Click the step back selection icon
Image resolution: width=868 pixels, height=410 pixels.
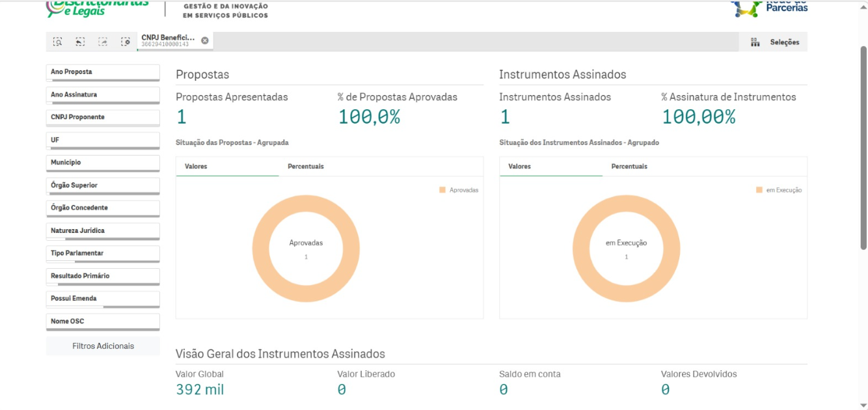pos(80,42)
